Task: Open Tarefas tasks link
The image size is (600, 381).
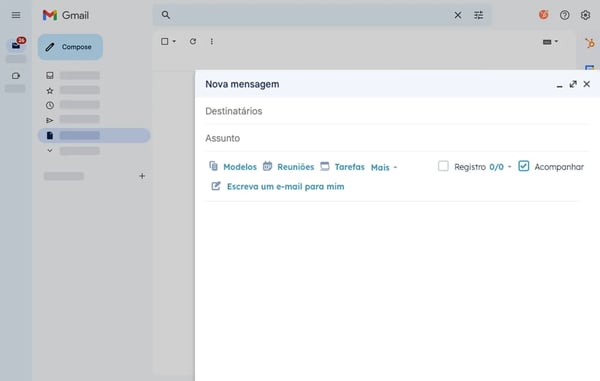Action: click(x=342, y=167)
